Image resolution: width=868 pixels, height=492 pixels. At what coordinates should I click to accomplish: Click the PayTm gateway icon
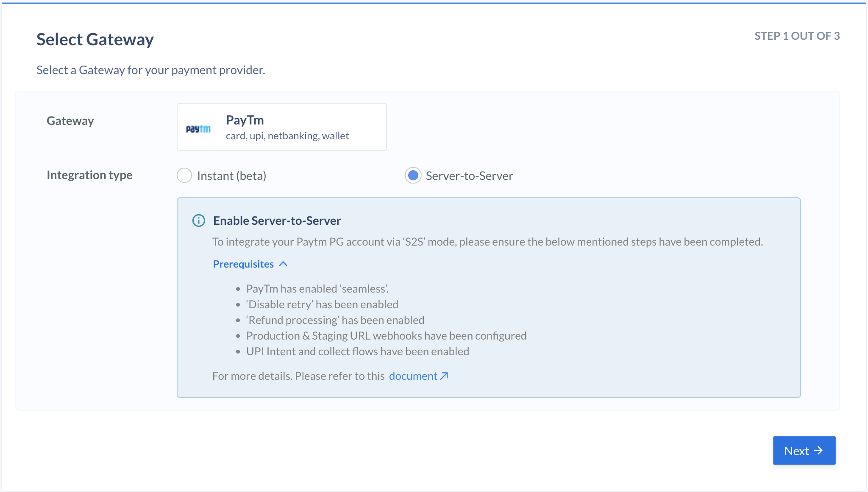click(198, 127)
